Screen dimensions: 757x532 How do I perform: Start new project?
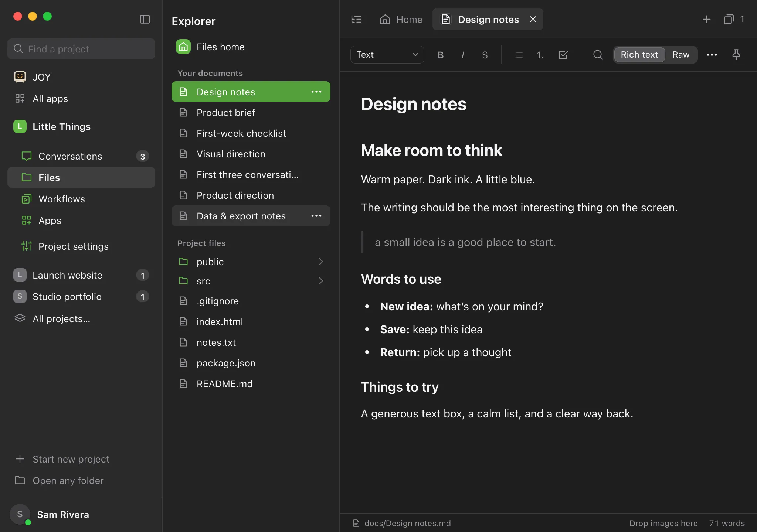pos(81,459)
